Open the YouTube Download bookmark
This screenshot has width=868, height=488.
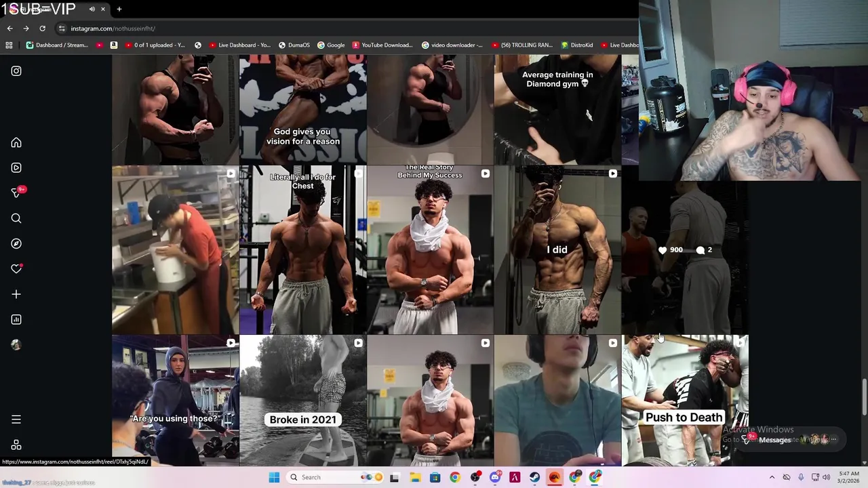click(382, 45)
